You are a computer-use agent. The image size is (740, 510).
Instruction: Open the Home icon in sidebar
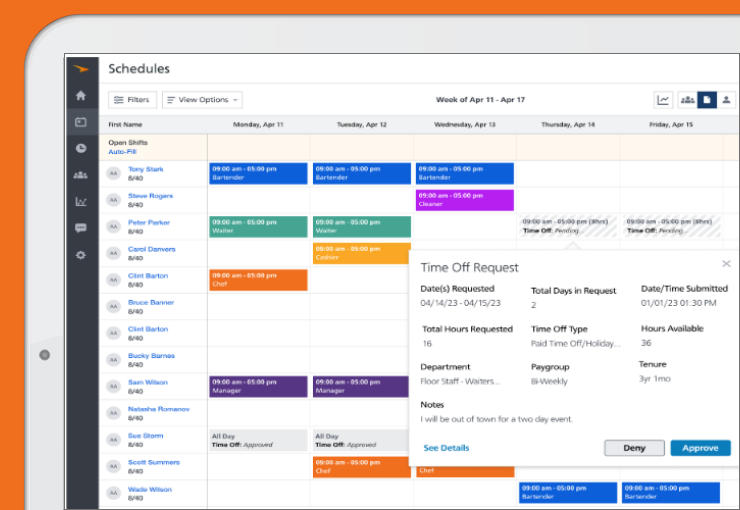(81, 95)
